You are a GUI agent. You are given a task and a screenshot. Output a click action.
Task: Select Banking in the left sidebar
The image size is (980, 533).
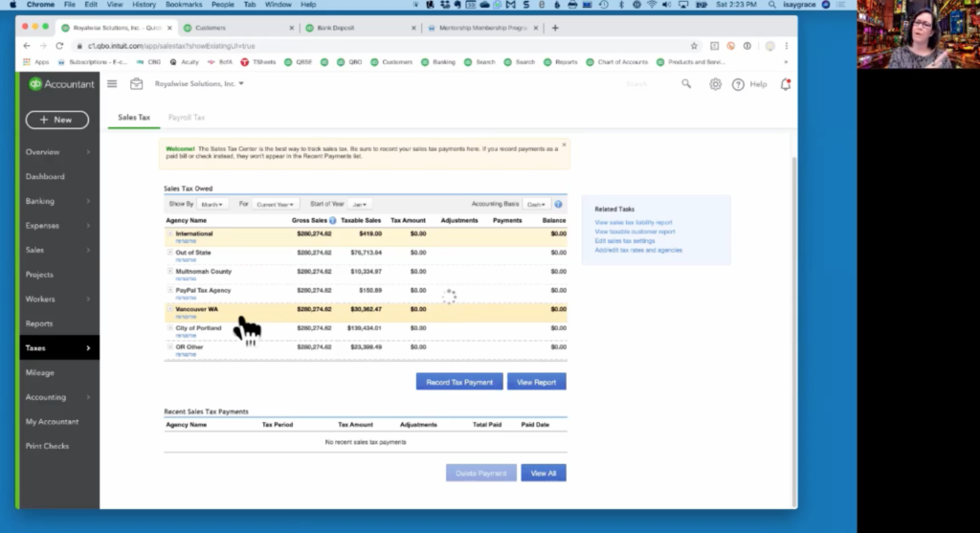(40, 201)
